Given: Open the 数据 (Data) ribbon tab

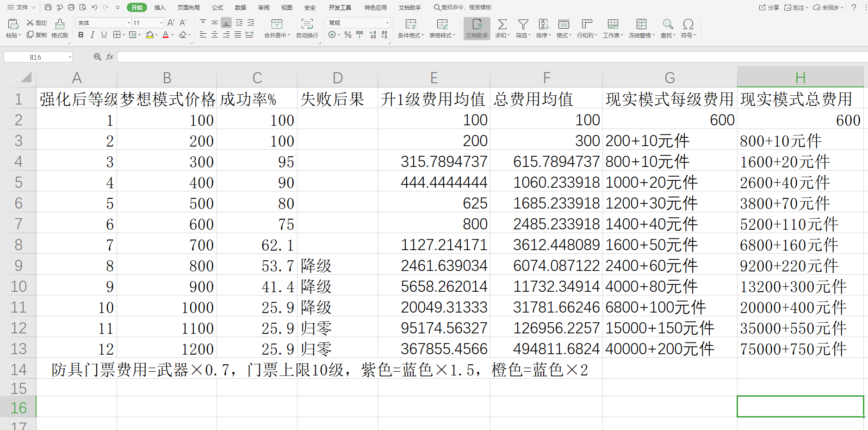Looking at the screenshot, I should 240,7.
